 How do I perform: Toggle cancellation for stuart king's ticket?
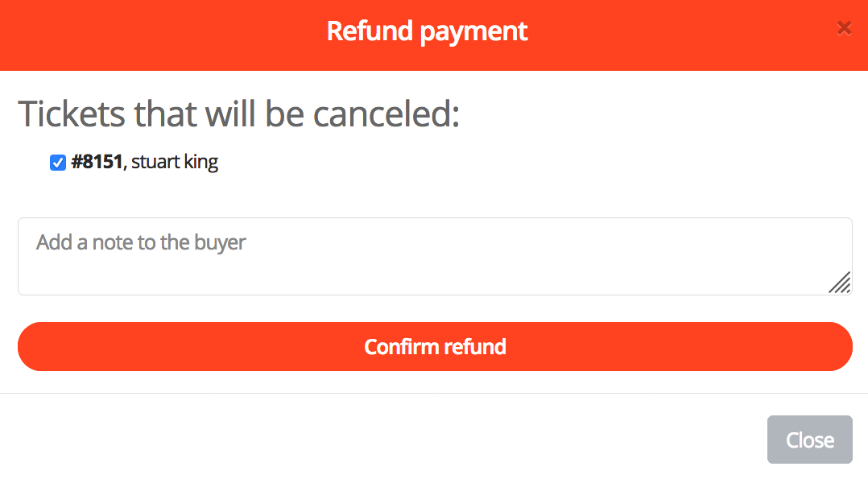[x=58, y=163]
